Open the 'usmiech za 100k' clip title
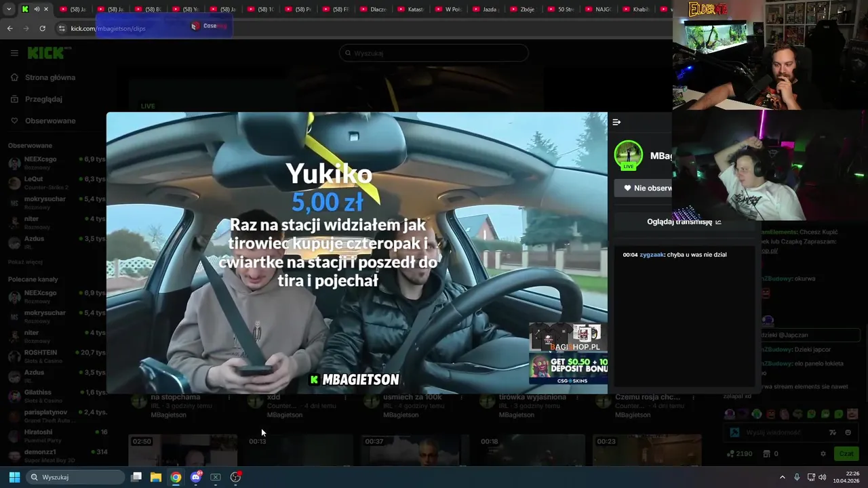The height and width of the screenshot is (488, 868). [412, 397]
